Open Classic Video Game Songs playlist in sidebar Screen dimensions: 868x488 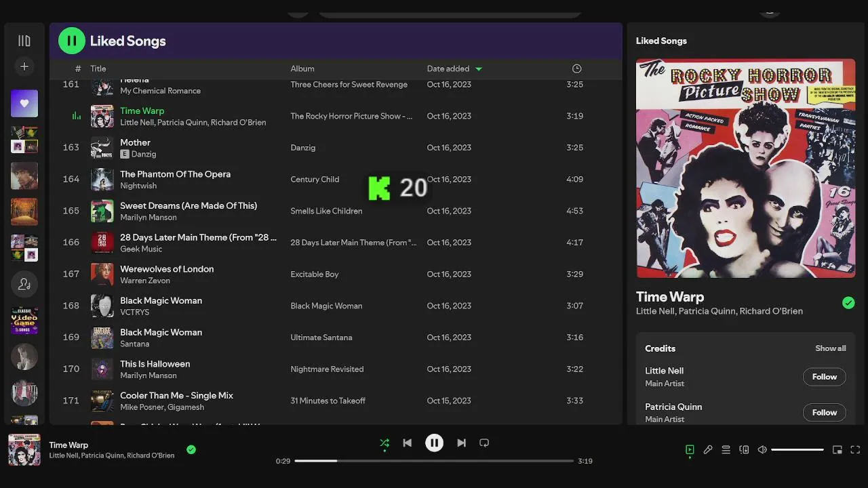pos(24,321)
